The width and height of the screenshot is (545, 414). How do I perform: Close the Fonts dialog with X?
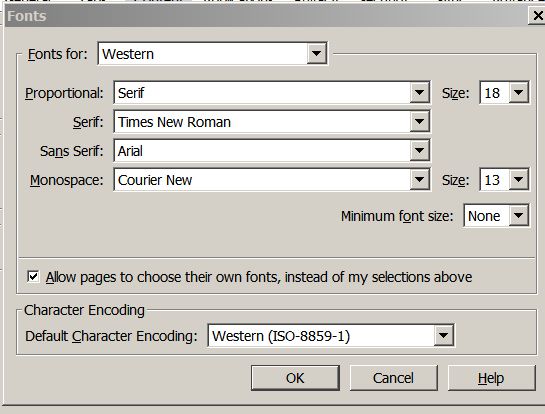[x=537, y=16]
